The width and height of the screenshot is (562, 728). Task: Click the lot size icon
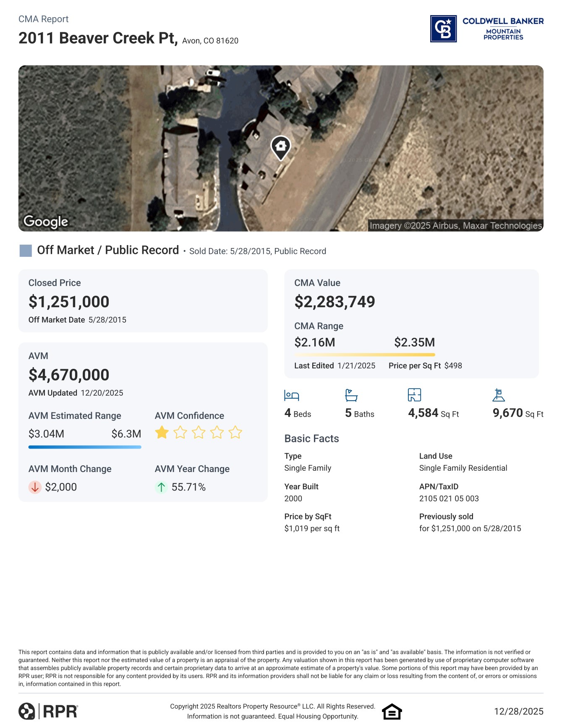[x=499, y=395]
